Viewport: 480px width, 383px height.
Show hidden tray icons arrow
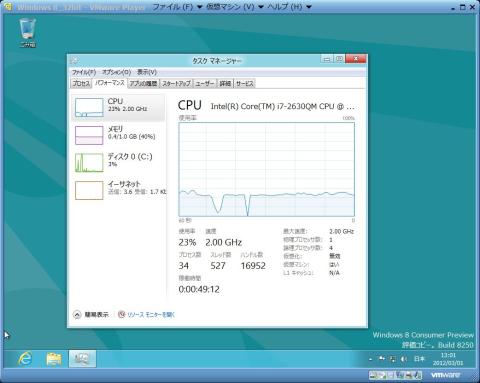point(371,359)
